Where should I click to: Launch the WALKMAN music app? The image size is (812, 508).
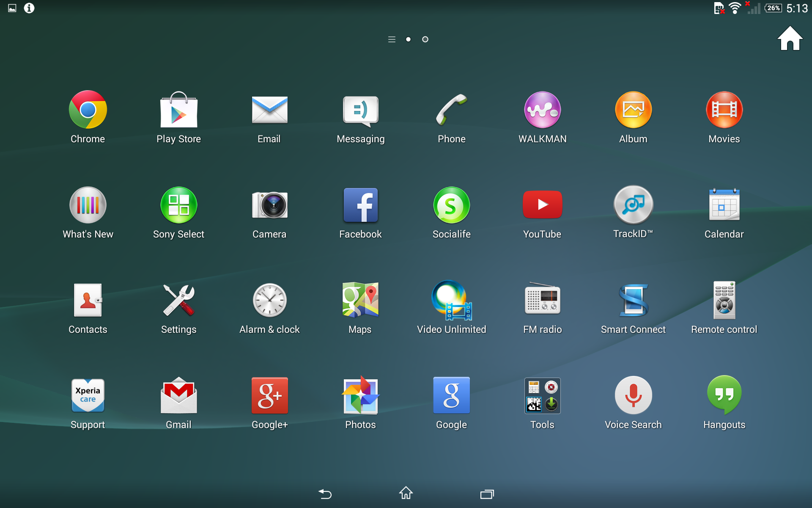click(x=542, y=110)
